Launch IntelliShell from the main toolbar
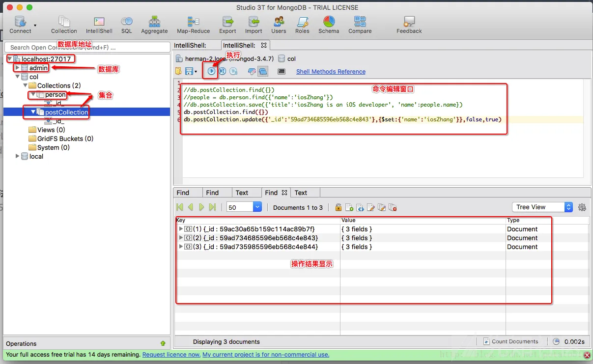593x364 pixels. [x=99, y=25]
